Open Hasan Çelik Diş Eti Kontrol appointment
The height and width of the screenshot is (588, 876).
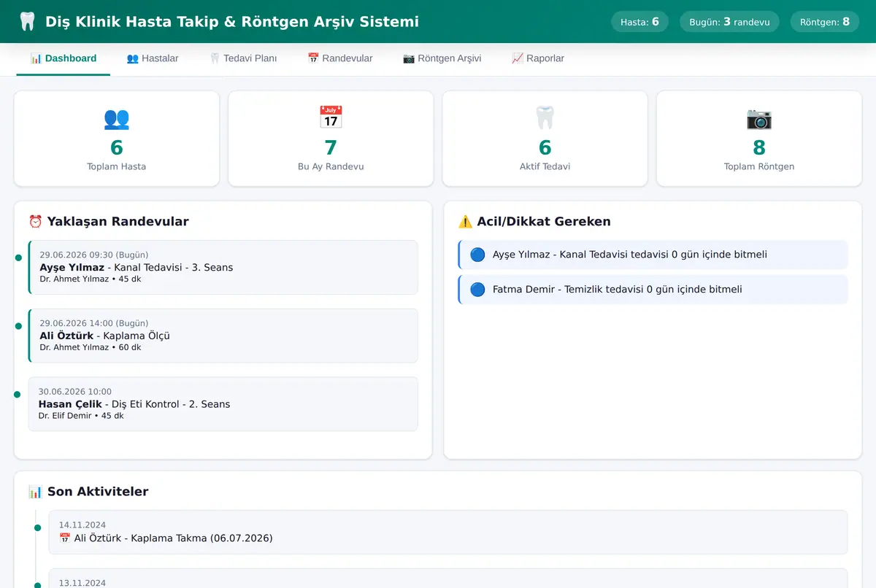point(223,404)
